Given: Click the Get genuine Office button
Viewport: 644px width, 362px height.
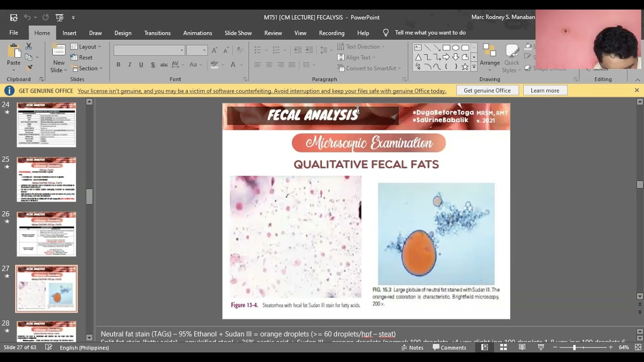Looking at the screenshot, I should 487,90.
